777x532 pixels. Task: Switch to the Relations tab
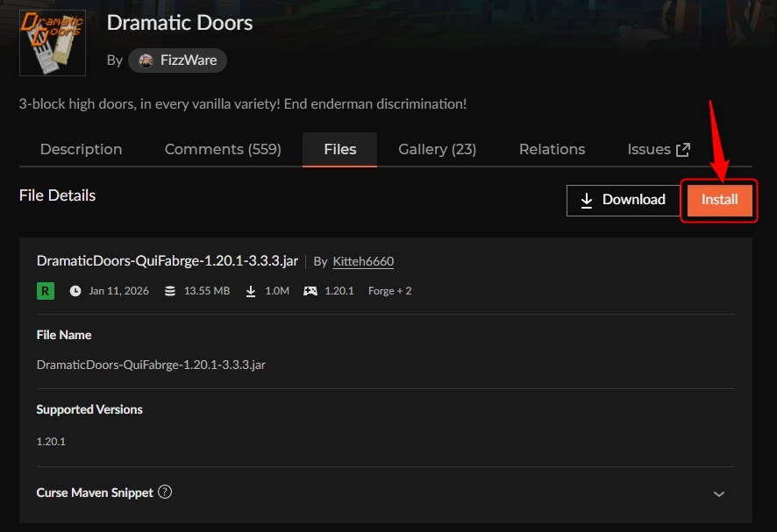tap(552, 149)
